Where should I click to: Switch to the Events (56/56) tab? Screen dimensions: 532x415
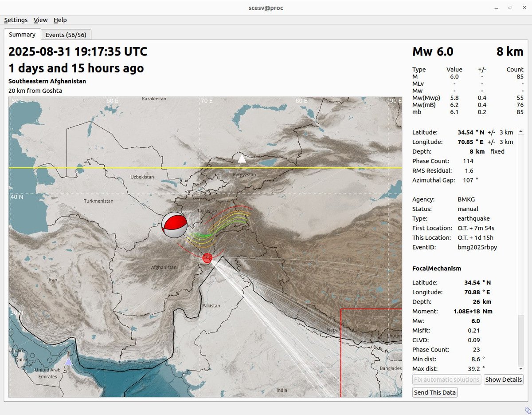[66, 34]
